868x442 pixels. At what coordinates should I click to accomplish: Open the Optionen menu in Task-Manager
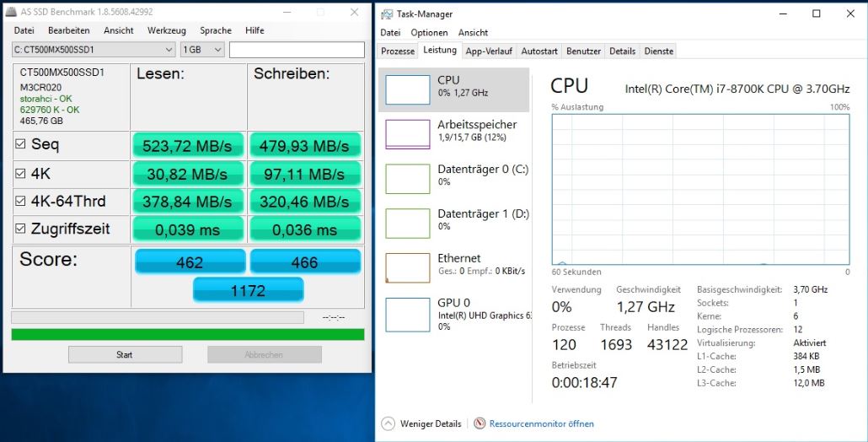tap(430, 33)
